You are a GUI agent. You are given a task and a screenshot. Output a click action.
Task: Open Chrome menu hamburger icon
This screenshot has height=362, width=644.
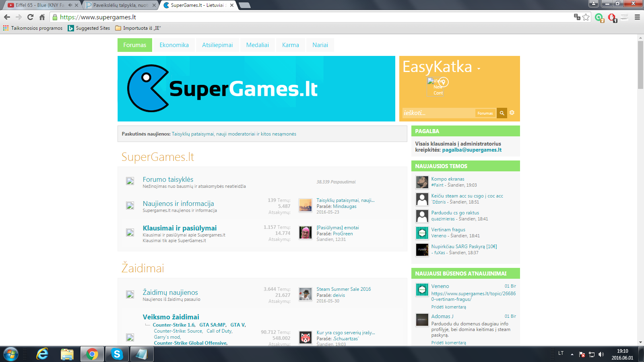[x=637, y=17]
